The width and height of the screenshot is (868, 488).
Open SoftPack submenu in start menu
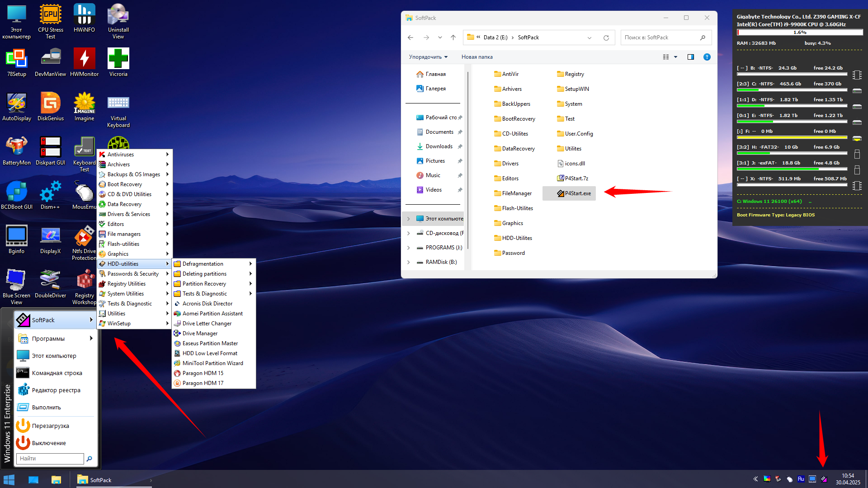[55, 320]
